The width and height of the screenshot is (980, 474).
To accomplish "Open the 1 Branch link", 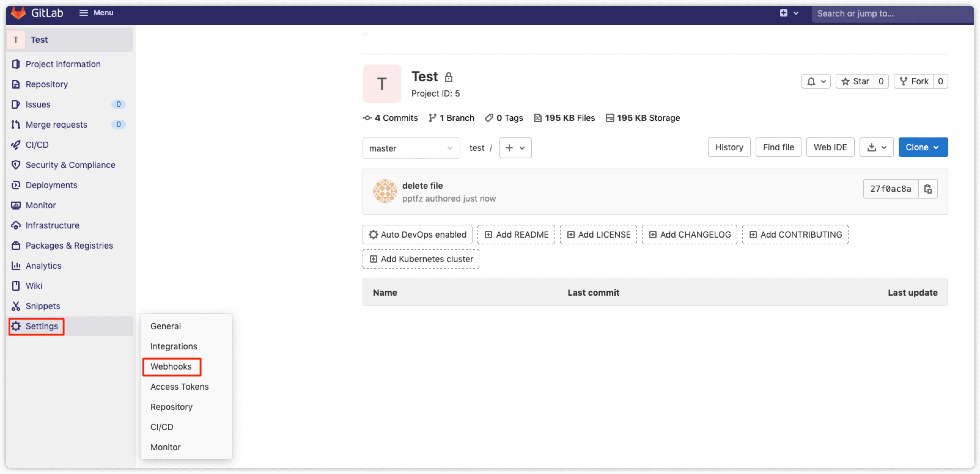I will 451,118.
